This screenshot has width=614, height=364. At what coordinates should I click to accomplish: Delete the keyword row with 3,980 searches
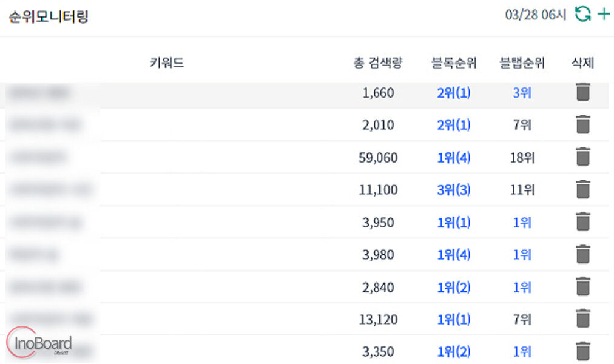tap(583, 254)
